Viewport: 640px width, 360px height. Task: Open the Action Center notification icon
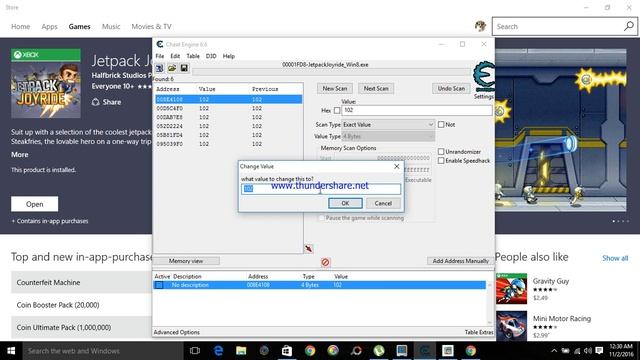click(x=599, y=351)
